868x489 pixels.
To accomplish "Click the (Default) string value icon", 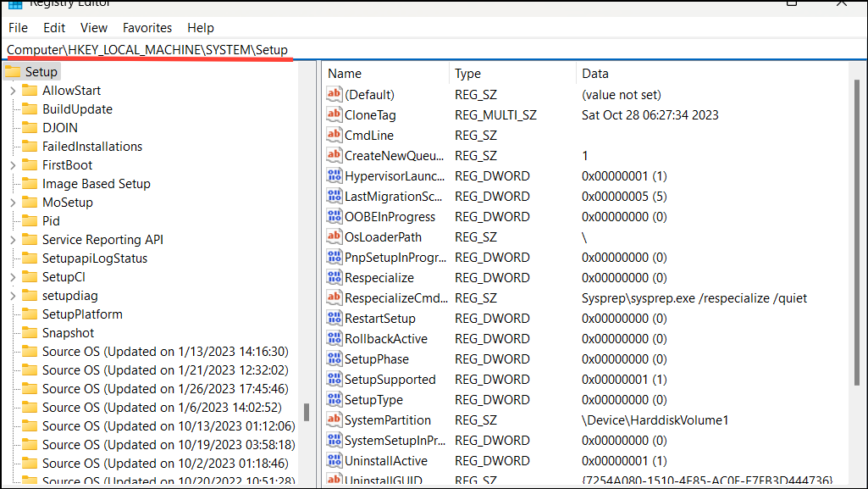I will click(334, 94).
